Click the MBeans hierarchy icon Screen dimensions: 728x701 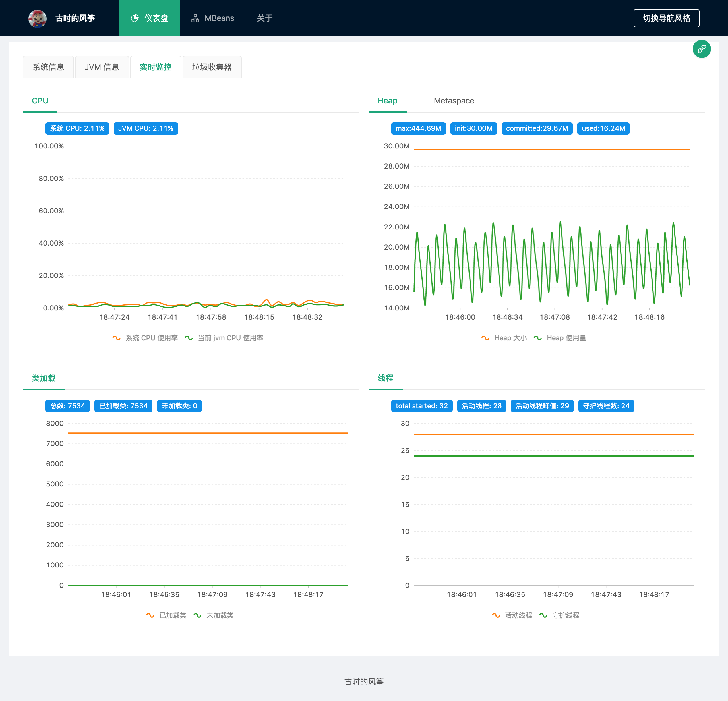(x=195, y=18)
